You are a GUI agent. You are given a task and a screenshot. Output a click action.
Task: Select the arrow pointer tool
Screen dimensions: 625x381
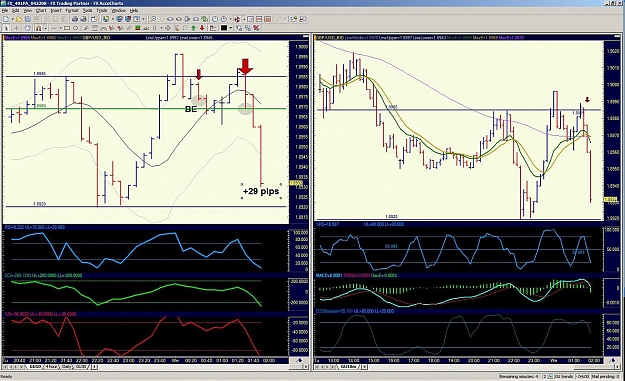pos(6,28)
